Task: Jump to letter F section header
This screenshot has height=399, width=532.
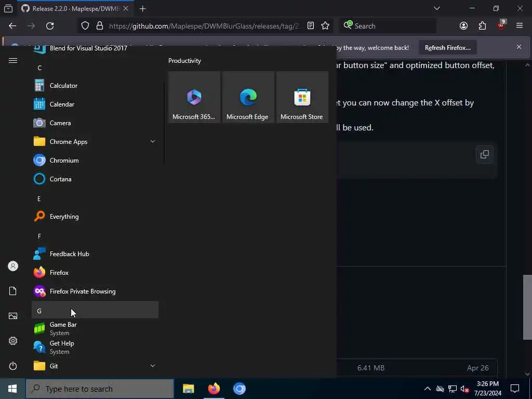Action: (x=95, y=236)
